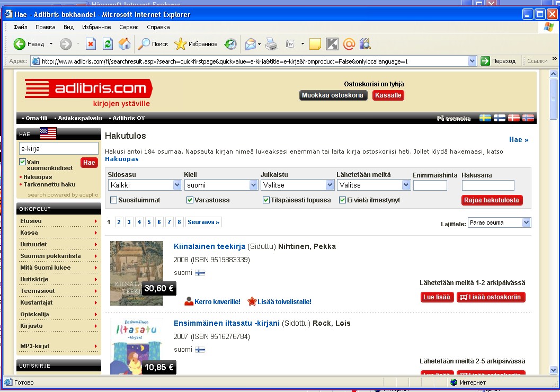Click the Print icon in toolbar
The height and width of the screenshot is (392, 560).
pyautogui.click(x=271, y=44)
